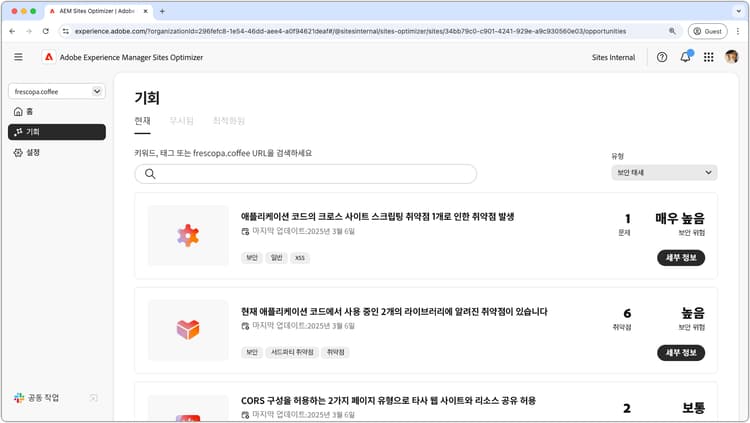Click the 서드파티 취약점 tag
Screen dimensions: 750x423
coord(292,353)
